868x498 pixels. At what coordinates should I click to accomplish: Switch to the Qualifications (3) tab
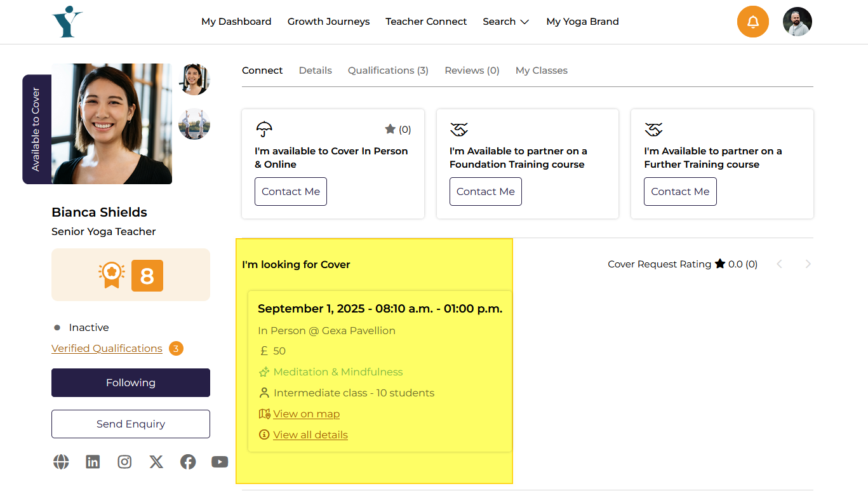[388, 71]
